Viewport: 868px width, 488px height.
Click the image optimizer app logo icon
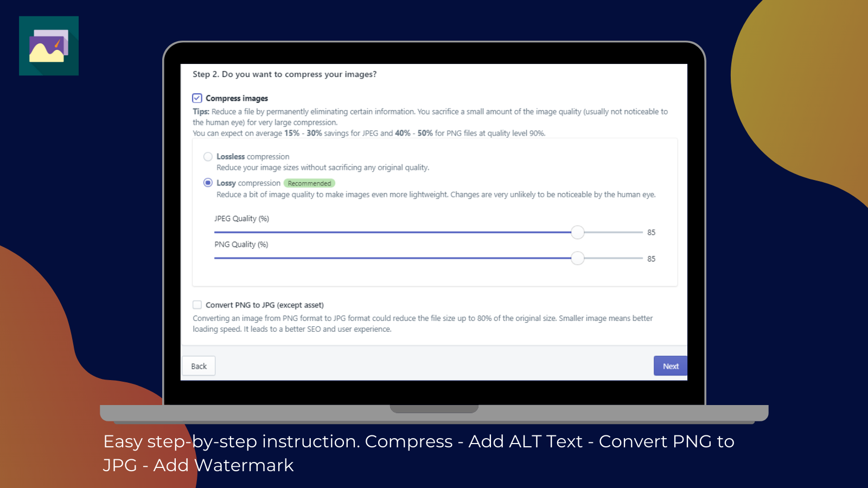click(49, 47)
